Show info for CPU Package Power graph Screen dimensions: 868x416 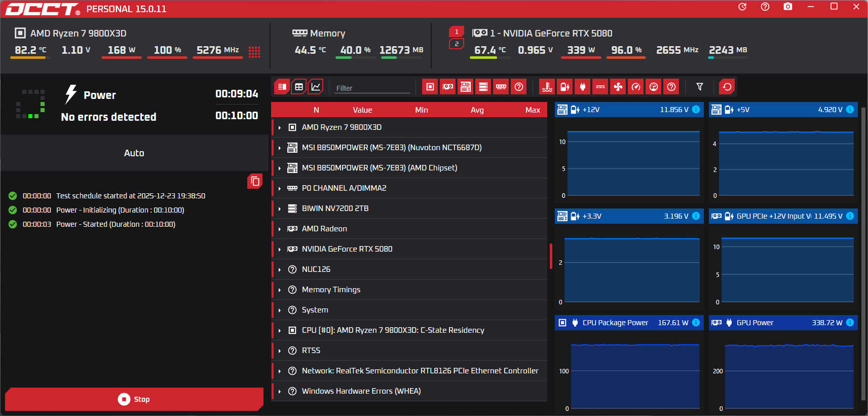click(x=696, y=323)
